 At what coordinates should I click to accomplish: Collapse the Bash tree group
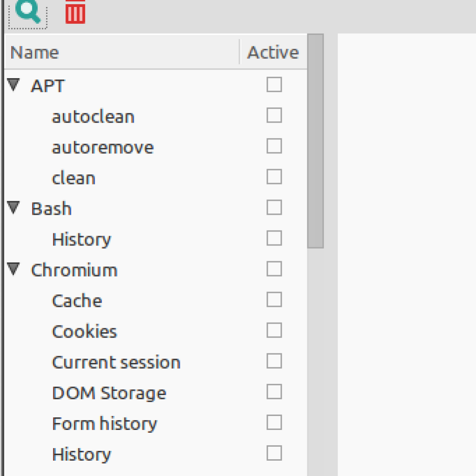pos(13,208)
